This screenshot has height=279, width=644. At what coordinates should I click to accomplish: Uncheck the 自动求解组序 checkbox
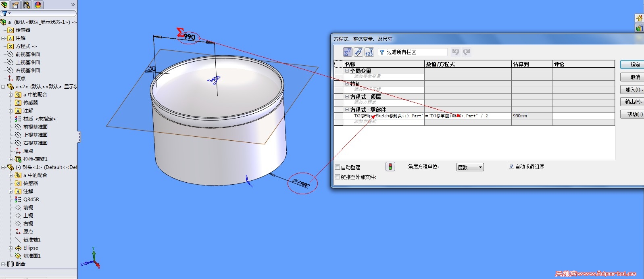pyautogui.click(x=511, y=166)
